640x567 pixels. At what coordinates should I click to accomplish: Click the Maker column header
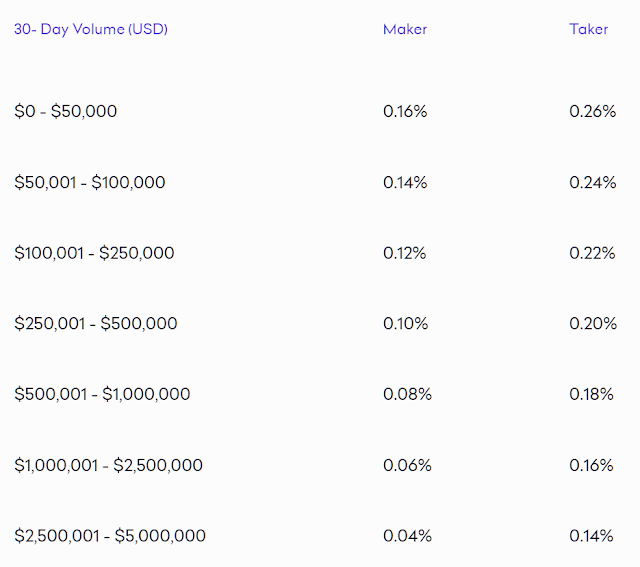pos(405,29)
